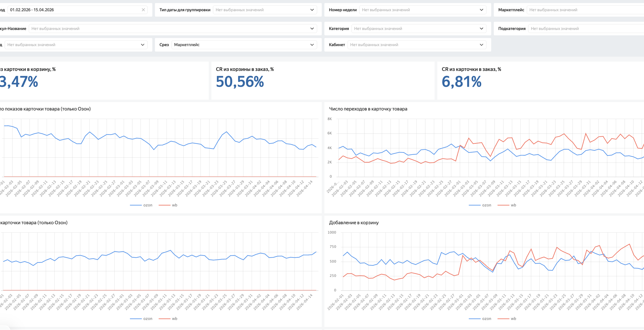Click the Маркетплейс filter label

coord(511,10)
